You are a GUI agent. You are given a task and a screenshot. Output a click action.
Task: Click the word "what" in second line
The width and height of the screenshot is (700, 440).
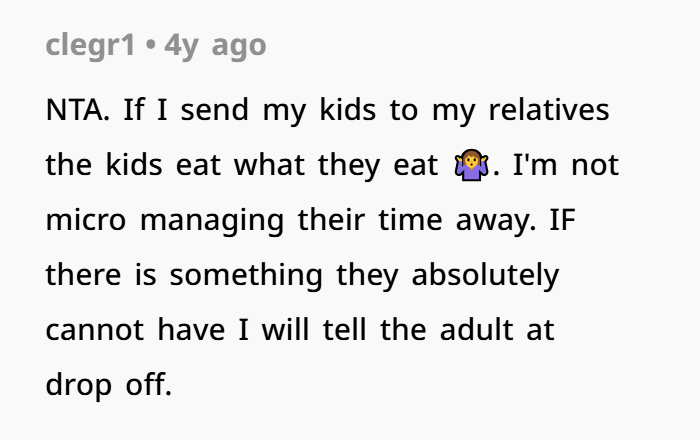[x=269, y=165]
